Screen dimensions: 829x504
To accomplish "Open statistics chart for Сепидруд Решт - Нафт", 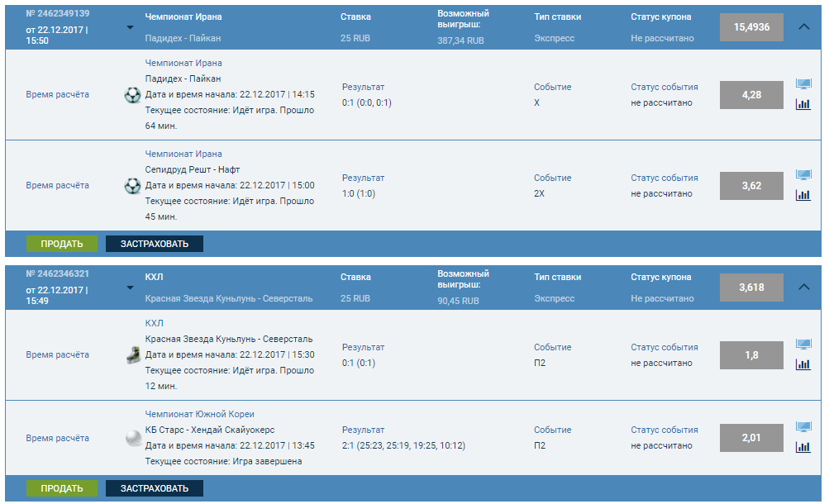I will click(803, 195).
